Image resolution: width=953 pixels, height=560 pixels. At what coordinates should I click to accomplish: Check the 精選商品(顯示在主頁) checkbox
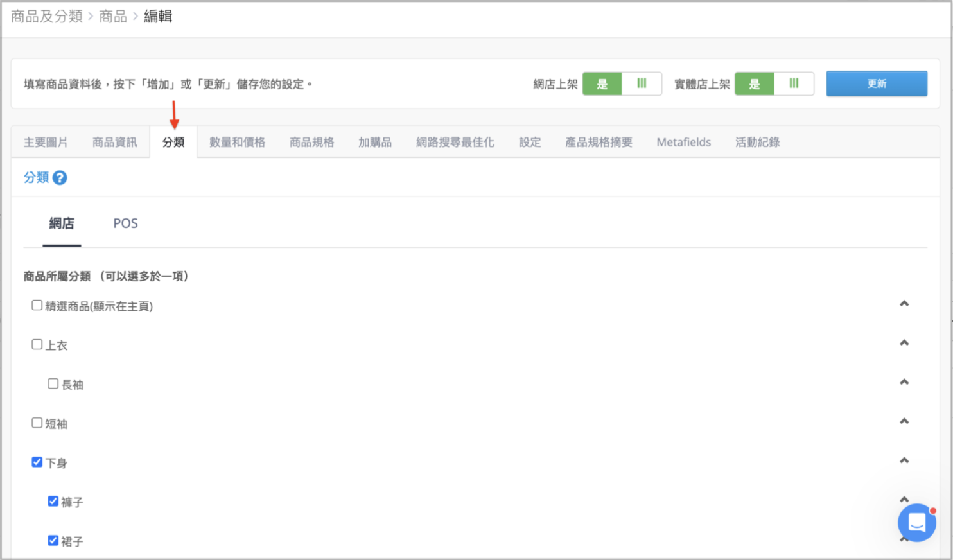pyautogui.click(x=37, y=306)
